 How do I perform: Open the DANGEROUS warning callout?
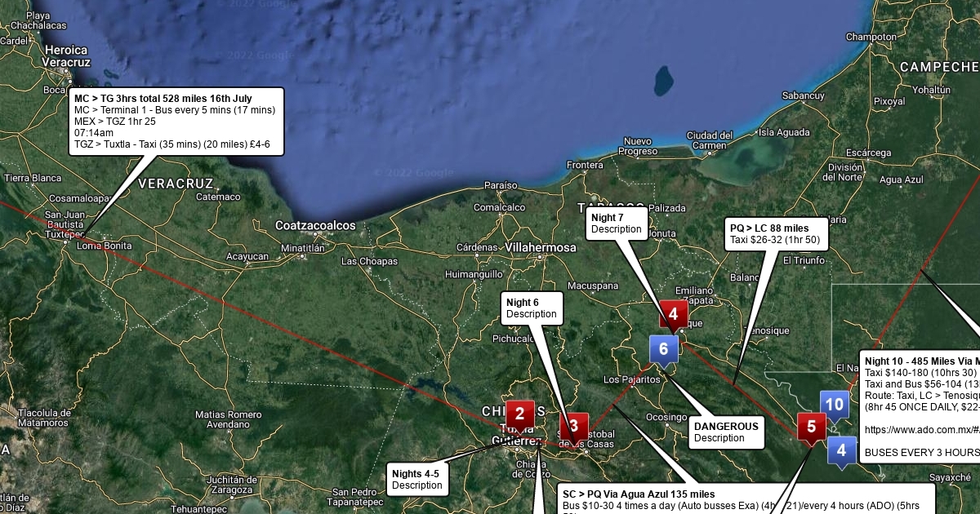(x=726, y=432)
